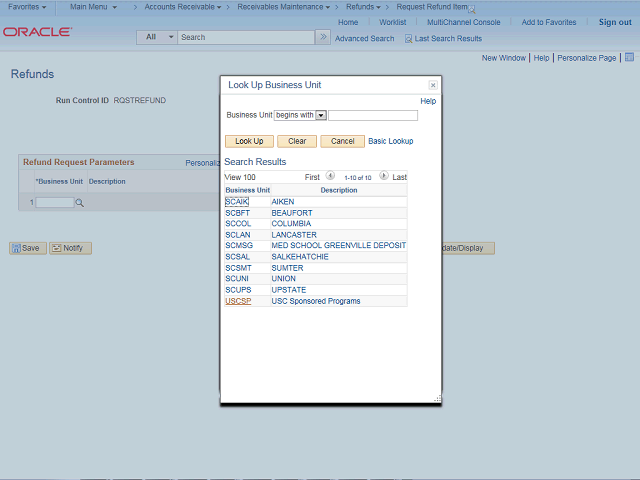The image size is (640, 480).
Task: Go to Home link
Action: tap(348, 22)
